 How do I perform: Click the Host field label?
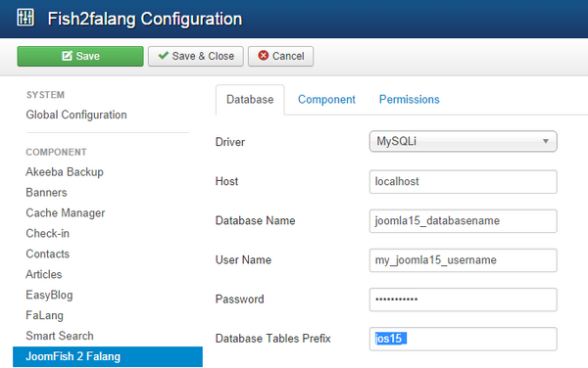point(226,182)
